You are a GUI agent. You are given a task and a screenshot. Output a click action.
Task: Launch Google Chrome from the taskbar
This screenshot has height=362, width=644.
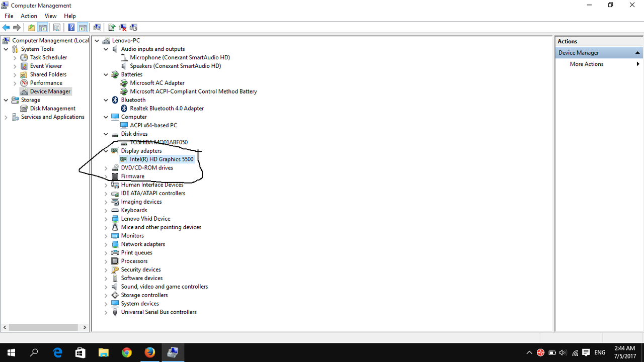(x=127, y=353)
